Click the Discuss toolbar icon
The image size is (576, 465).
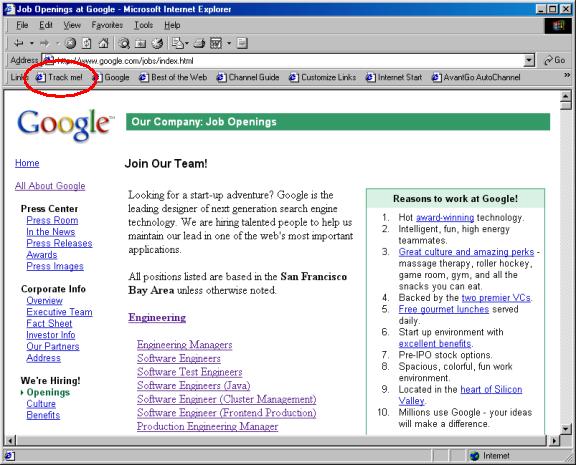[242, 43]
